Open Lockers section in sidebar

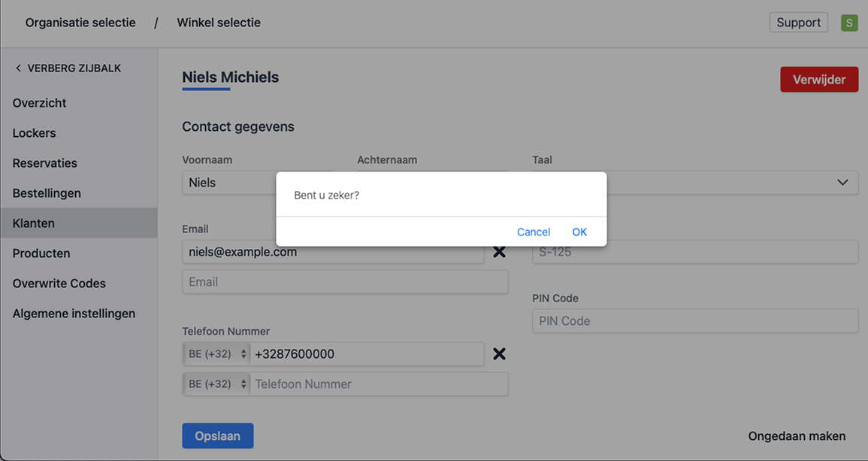[35, 133]
